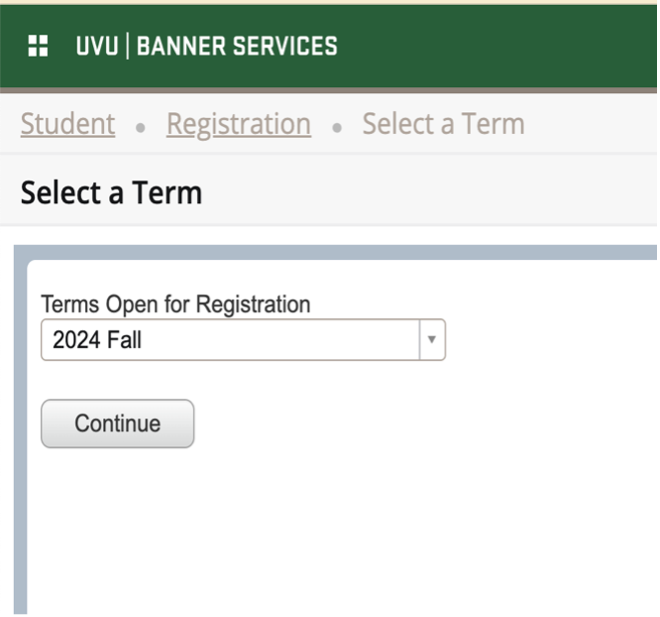Open the Registration breadcrumb link

(239, 125)
